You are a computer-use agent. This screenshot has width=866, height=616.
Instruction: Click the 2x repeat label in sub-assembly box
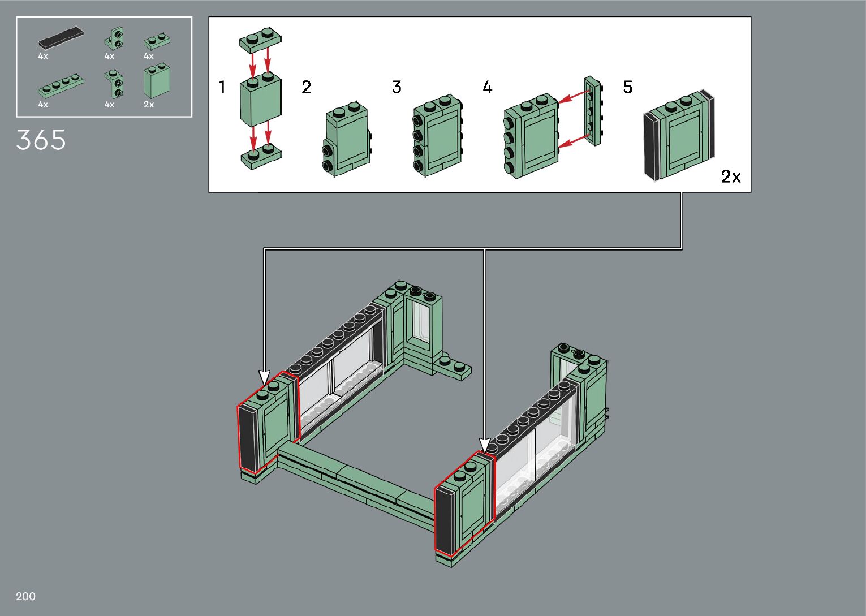(730, 177)
